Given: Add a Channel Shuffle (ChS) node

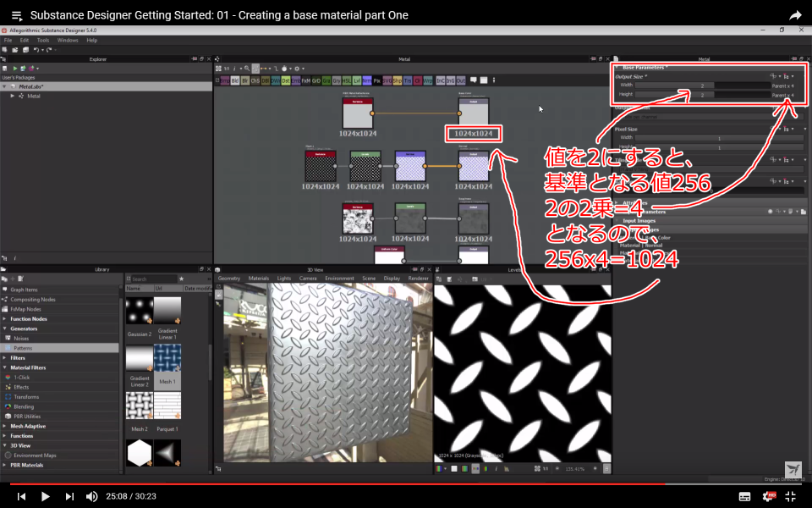Looking at the screenshot, I should point(255,81).
